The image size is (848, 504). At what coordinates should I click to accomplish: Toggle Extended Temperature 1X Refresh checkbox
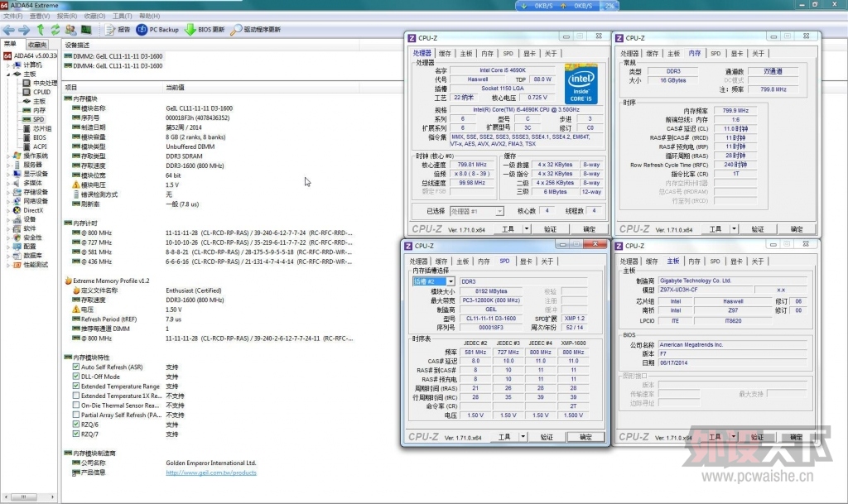76,396
